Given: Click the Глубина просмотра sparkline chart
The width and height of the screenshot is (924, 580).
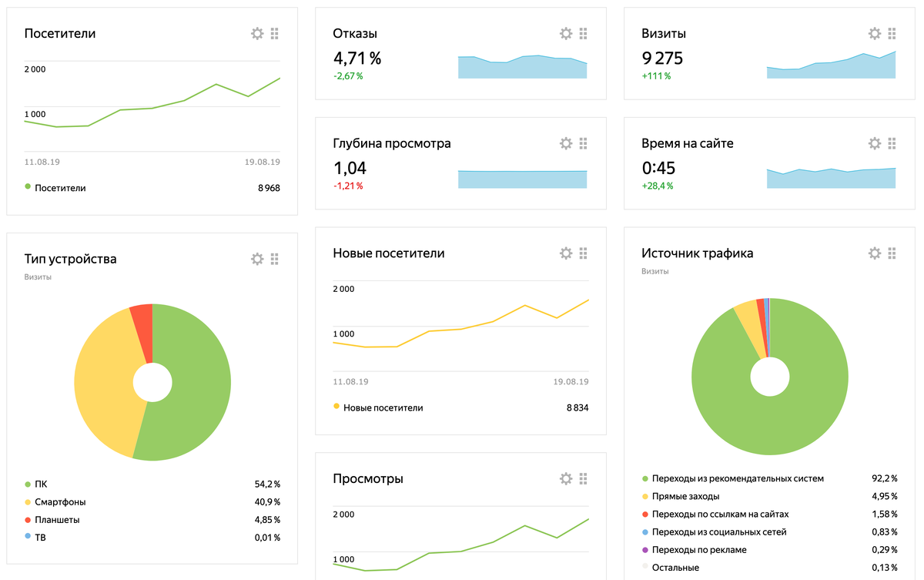Looking at the screenshot, I should coord(523,179).
